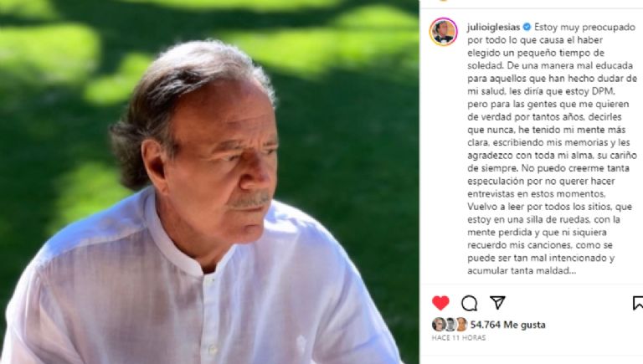Screen dimensions: 643x364
Task: Click the blue verified badge
Action: click(527, 27)
